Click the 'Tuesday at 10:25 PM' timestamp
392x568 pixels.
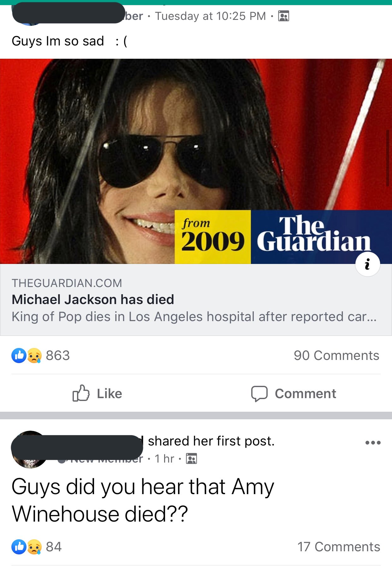(211, 16)
